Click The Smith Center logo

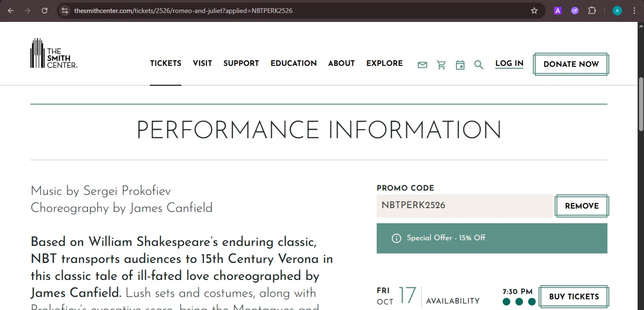pyautogui.click(x=54, y=53)
